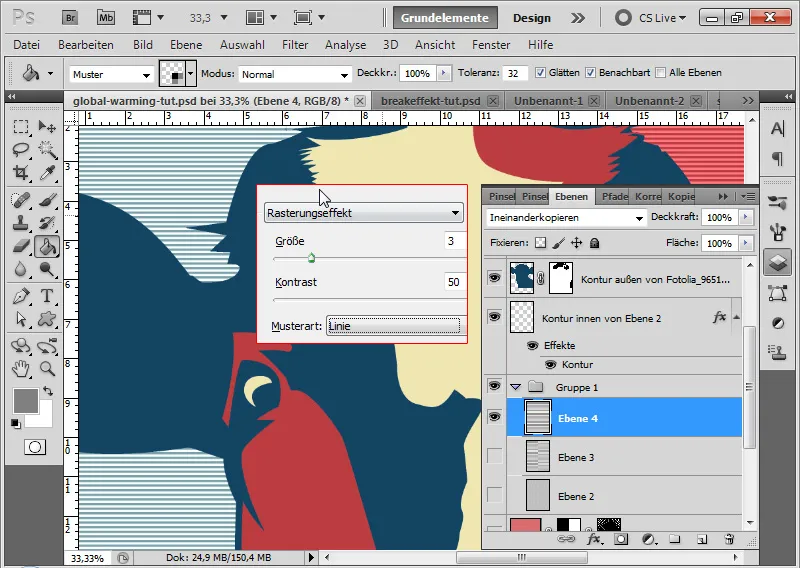Screen dimensions: 800x568
Task: Open the Ebene menu
Action: point(186,45)
